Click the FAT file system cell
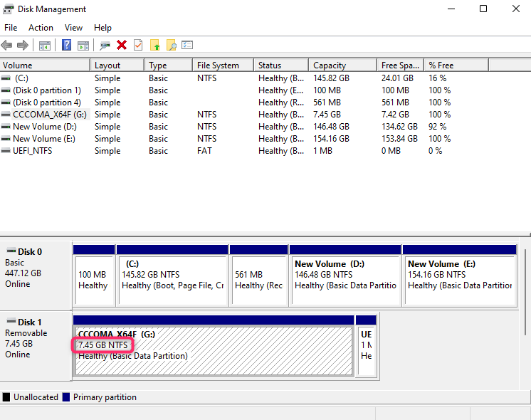Screen dimensions: 531x420 pyautogui.click(x=204, y=151)
